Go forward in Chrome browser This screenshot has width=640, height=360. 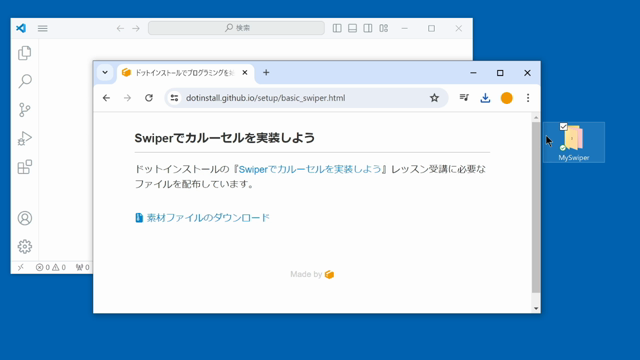pos(127,98)
